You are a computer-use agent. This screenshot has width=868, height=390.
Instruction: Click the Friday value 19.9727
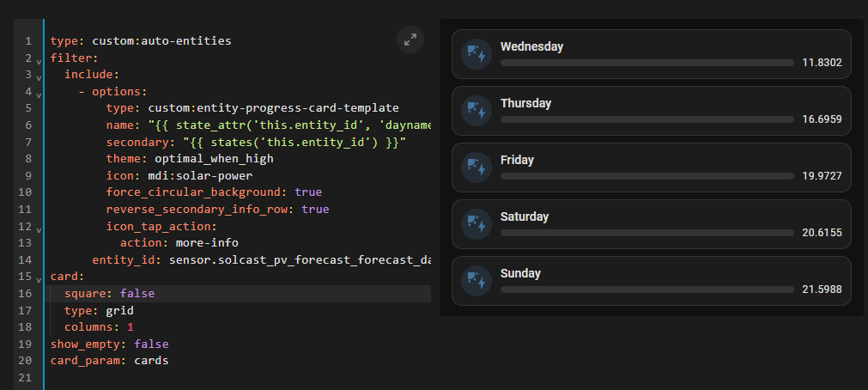[x=822, y=176]
